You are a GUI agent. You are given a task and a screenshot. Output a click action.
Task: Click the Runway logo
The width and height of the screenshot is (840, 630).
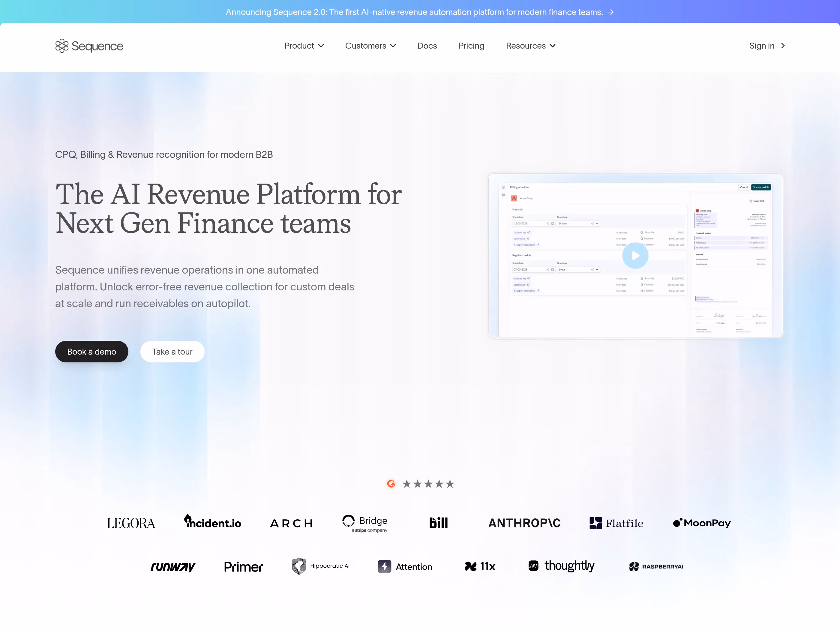coord(173,567)
